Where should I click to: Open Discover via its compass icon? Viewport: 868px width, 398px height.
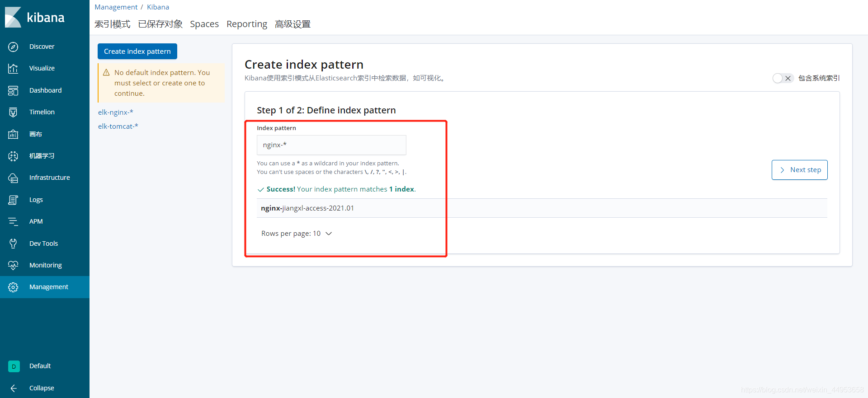click(13, 47)
